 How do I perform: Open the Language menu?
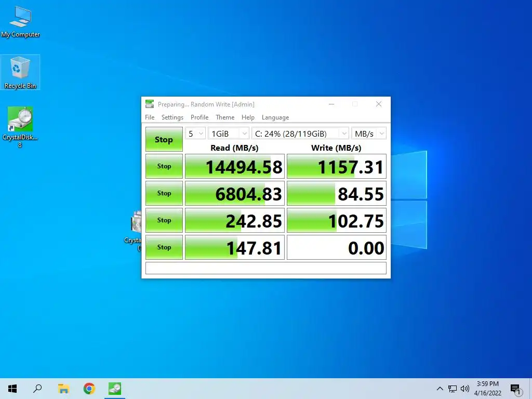[x=275, y=117]
